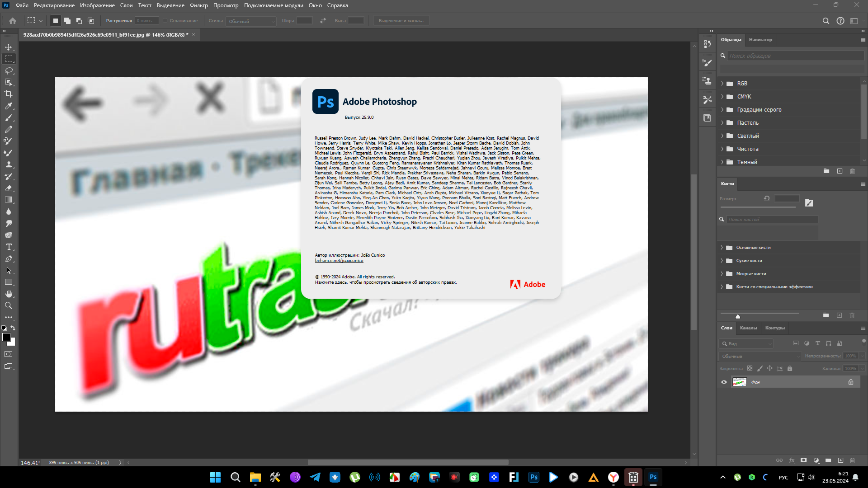This screenshot has width=868, height=488.
Task: Select the Eyedropper tool
Action: point(9,106)
